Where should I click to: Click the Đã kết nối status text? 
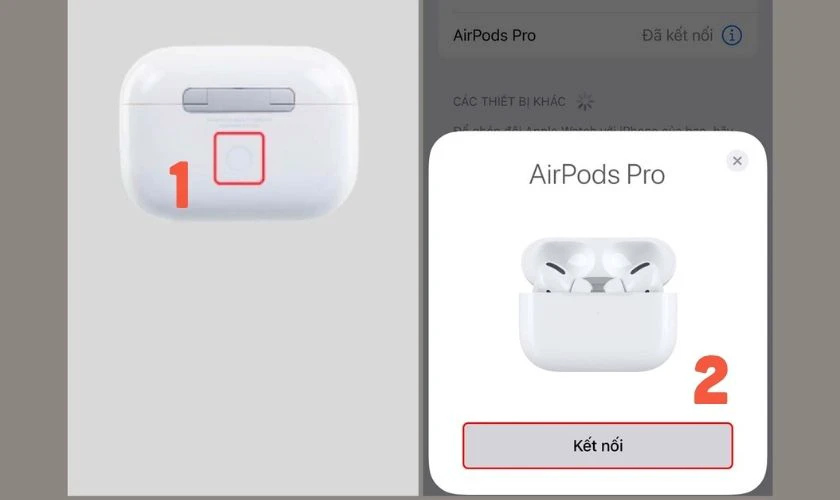[677, 35]
